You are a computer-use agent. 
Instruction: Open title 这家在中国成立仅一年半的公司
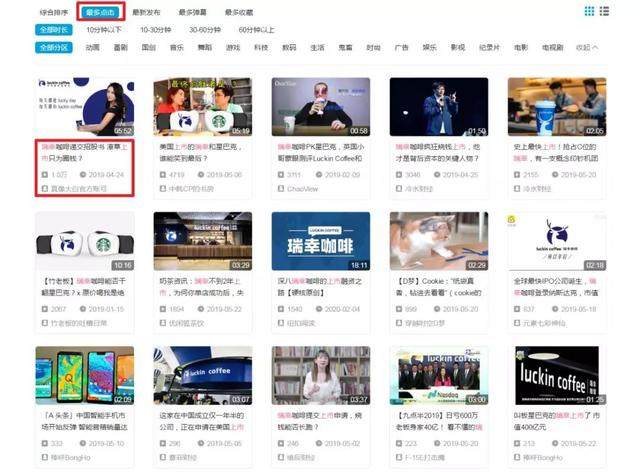point(202,421)
